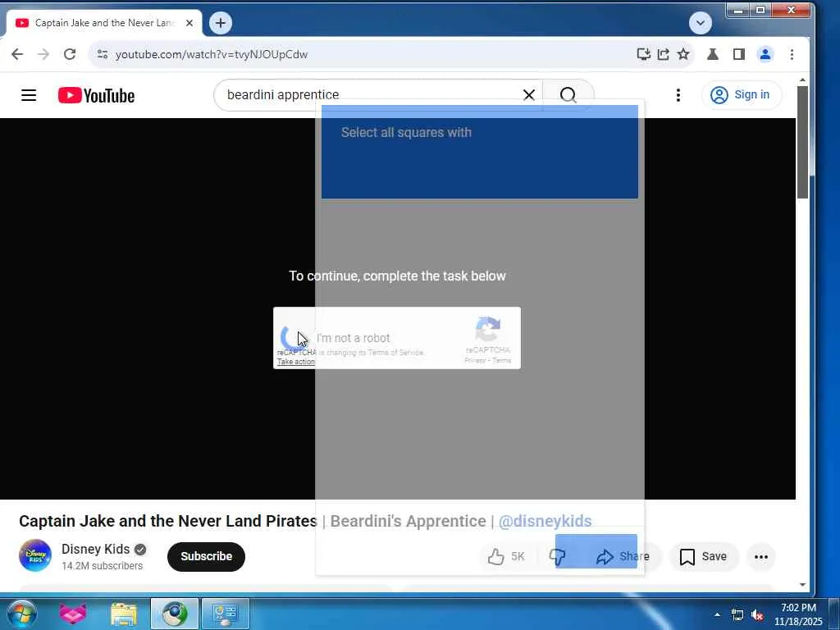
Task: Open the YouTube hamburger guide menu
Action: (29, 95)
